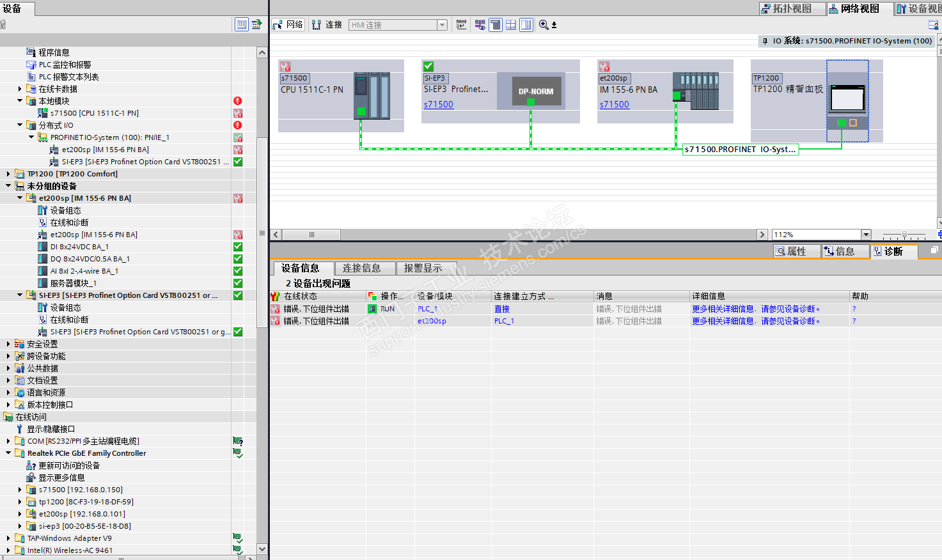Select the AI 8xI 2-,4-wire BA_1 module
942x560 pixels.
pyautogui.click(x=84, y=271)
